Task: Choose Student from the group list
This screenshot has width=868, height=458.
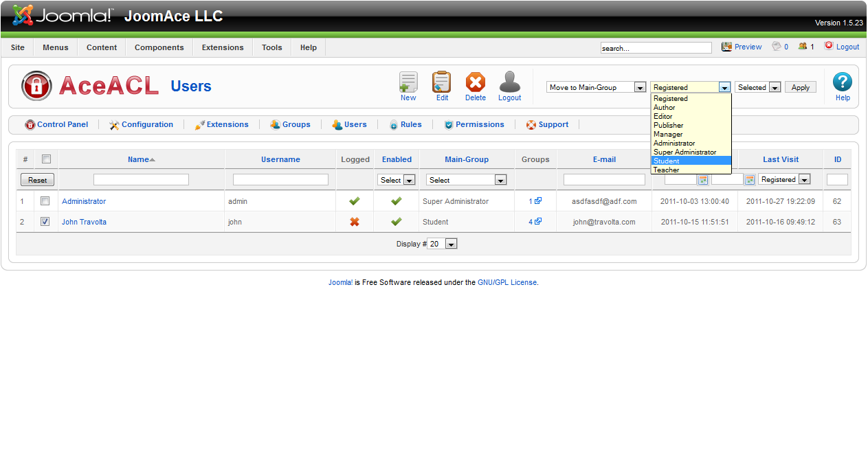Action: click(x=691, y=161)
